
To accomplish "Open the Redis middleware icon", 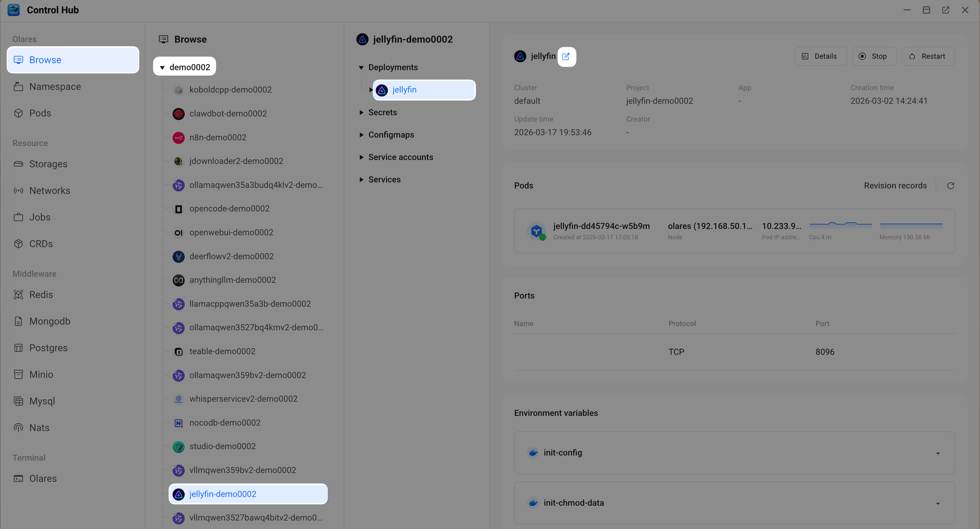I will coord(19,294).
